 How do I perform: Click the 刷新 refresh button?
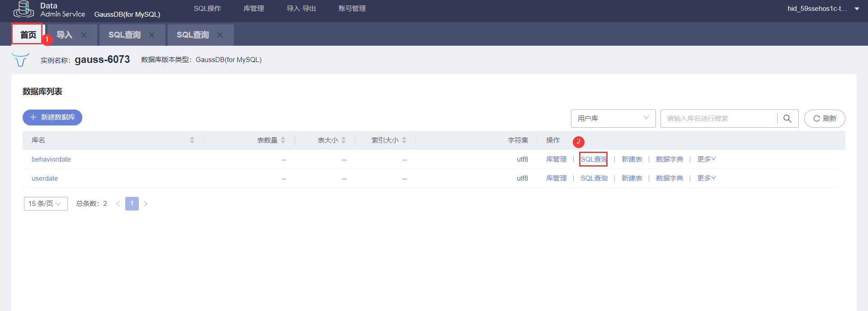(825, 119)
